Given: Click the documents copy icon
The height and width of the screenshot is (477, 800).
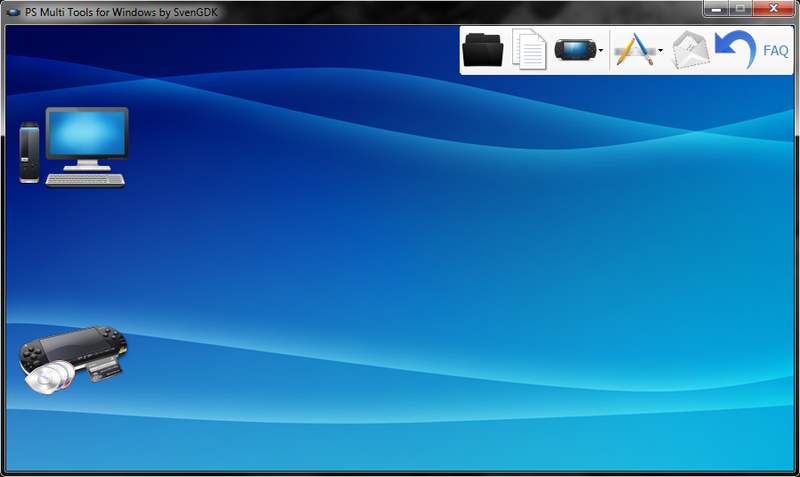Looking at the screenshot, I should 529,49.
